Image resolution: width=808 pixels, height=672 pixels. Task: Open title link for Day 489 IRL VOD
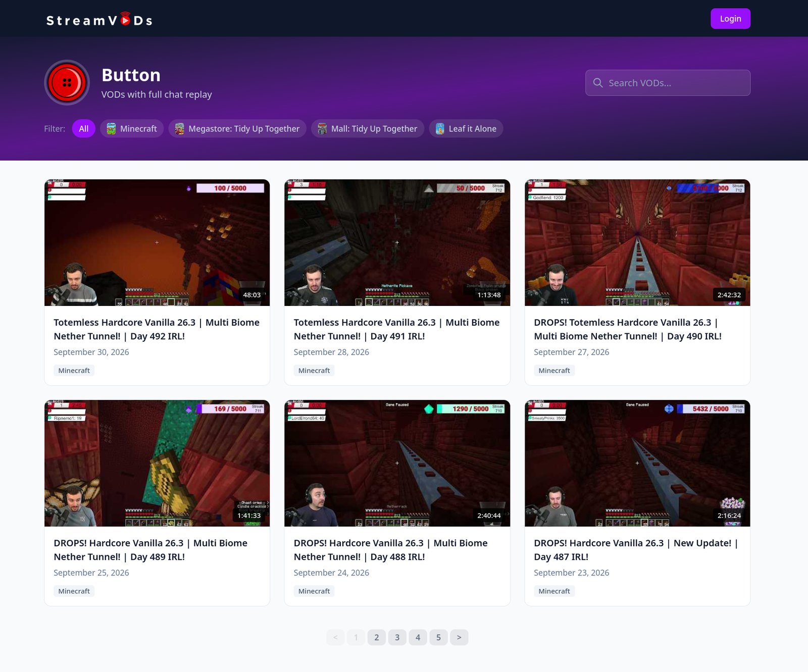point(150,550)
